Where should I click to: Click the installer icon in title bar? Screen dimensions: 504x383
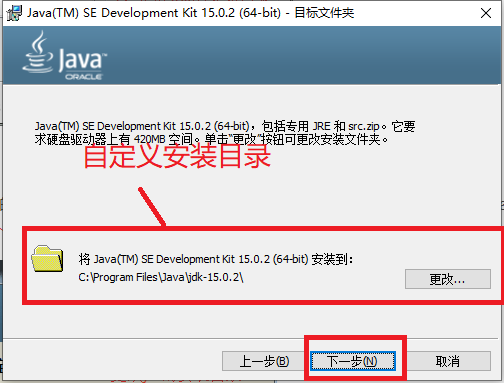click(x=14, y=13)
